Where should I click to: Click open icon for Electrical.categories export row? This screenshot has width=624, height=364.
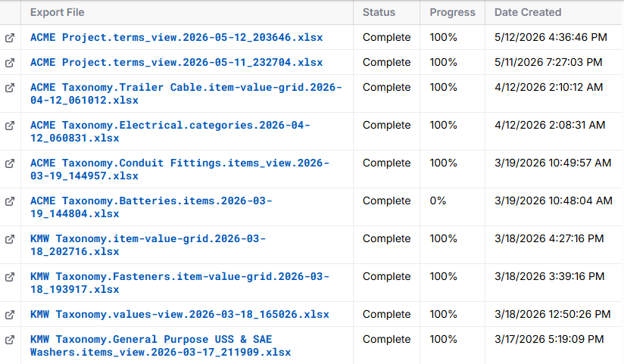[10, 126]
